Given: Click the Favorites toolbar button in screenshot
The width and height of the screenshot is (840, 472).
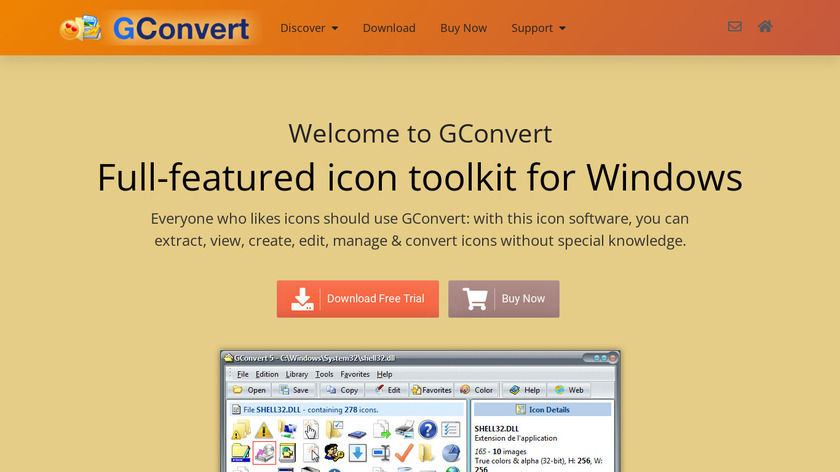Looking at the screenshot, I should [x=431, y=390].
